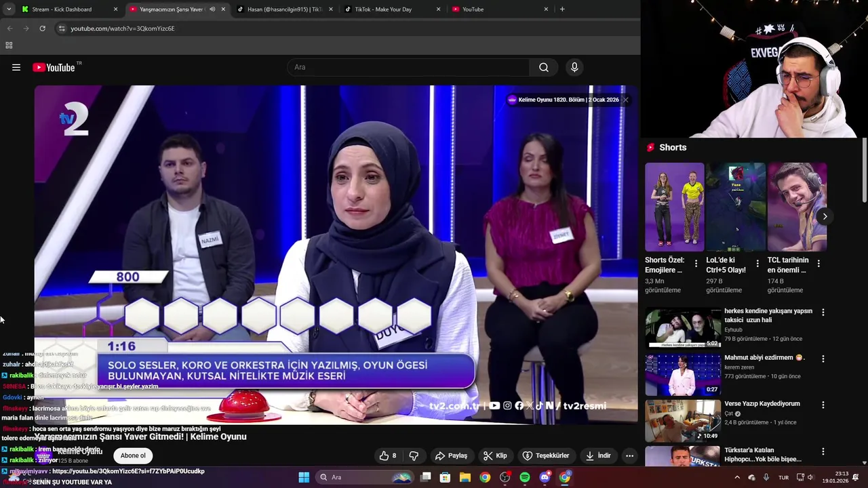
Task: Close the Kelime Oyunu info card
Action: (x=625, y=100)
